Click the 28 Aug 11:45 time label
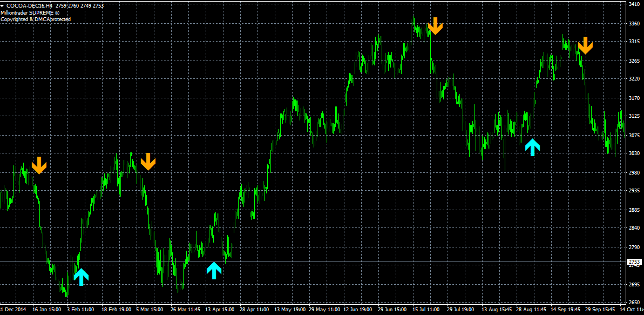The width and height of the screenshot is (644, 315). [532, 309]
